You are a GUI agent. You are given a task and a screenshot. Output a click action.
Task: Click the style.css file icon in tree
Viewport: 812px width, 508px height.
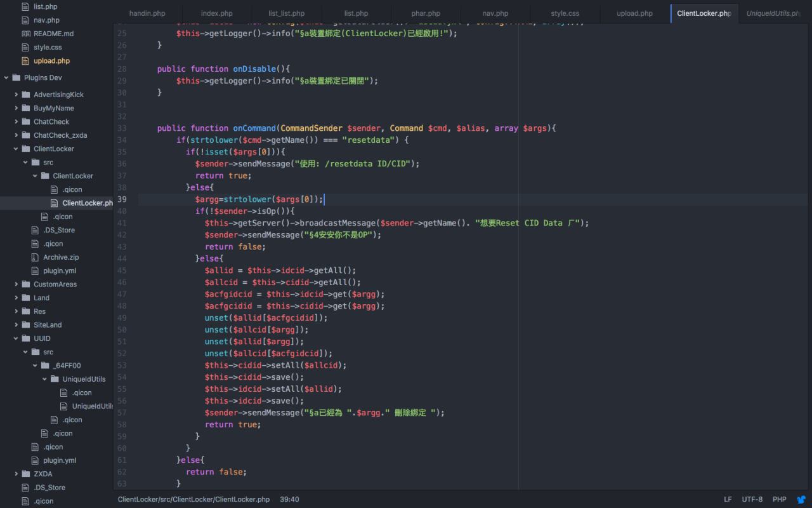click(x=26, y=47)
